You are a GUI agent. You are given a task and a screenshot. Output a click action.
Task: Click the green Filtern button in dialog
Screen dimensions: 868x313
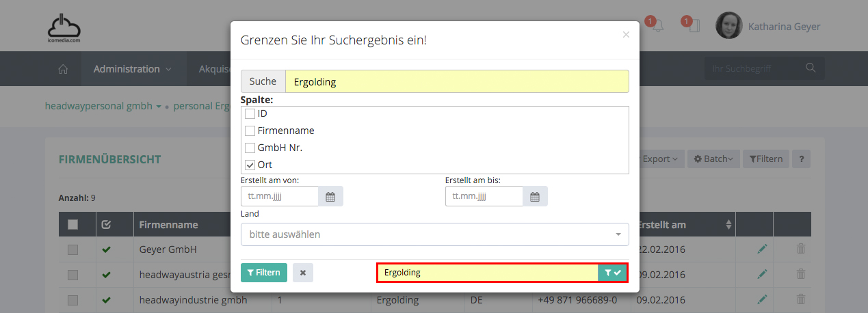(x=264, y=273)
